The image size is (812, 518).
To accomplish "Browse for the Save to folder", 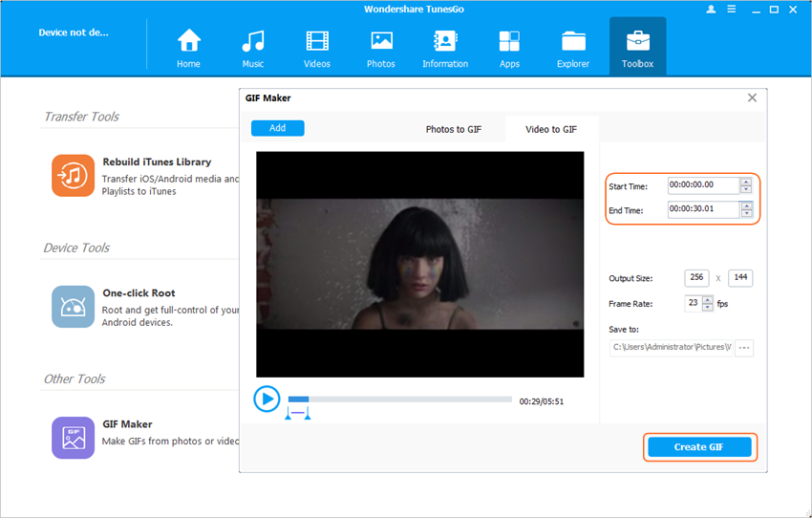I will (743, 348).
